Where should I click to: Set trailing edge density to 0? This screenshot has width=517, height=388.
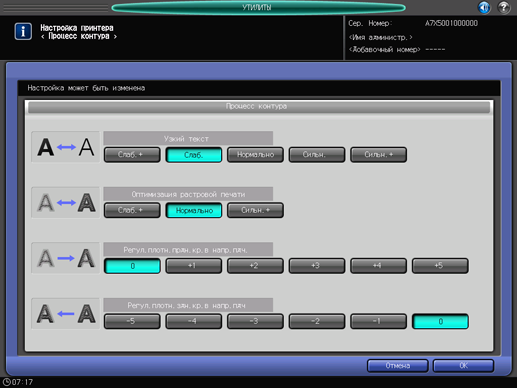coord(440,322)
